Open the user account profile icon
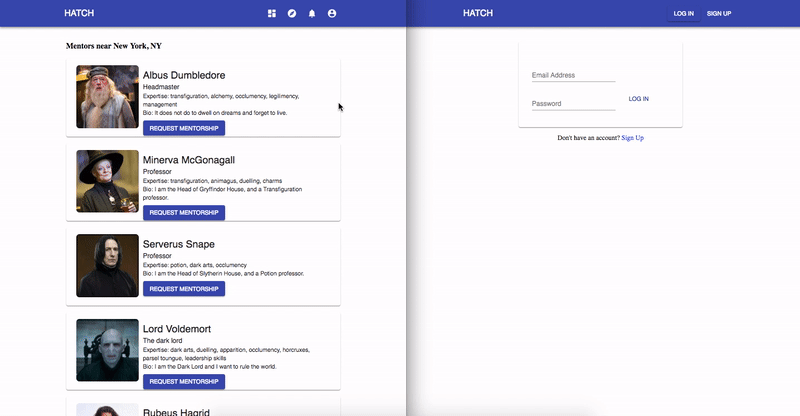This screenshot has width=800, height=416. (x=332, y=13)
